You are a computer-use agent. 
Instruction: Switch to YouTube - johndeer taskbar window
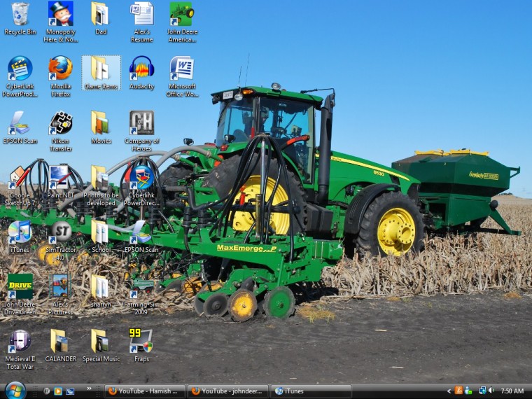tap(228, 391)
